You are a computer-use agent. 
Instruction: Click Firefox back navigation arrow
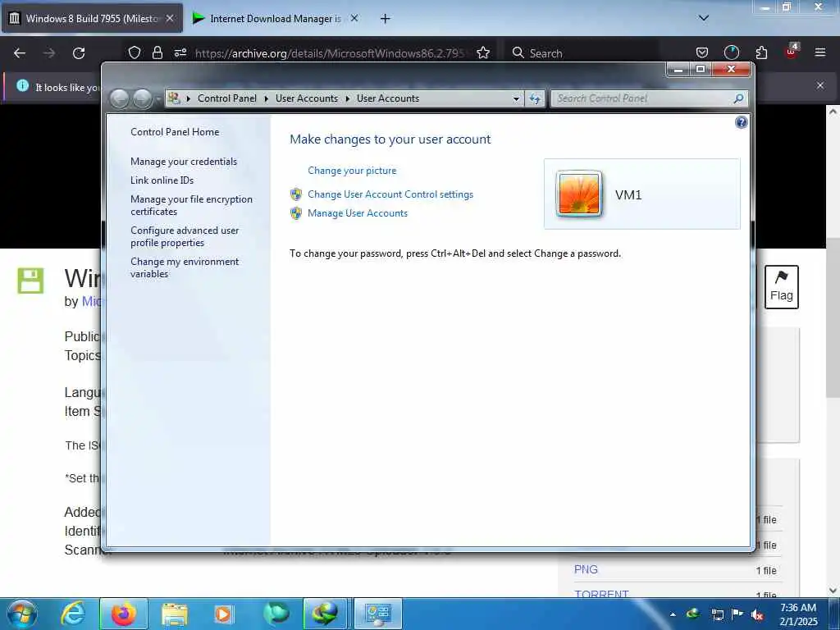[20, 53]
